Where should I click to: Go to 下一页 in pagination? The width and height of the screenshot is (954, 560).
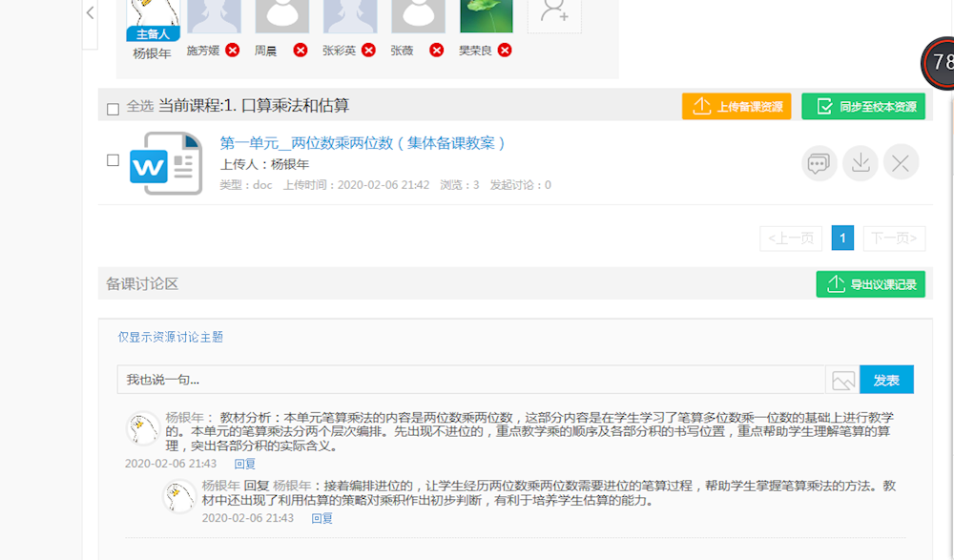pos(894,239)
